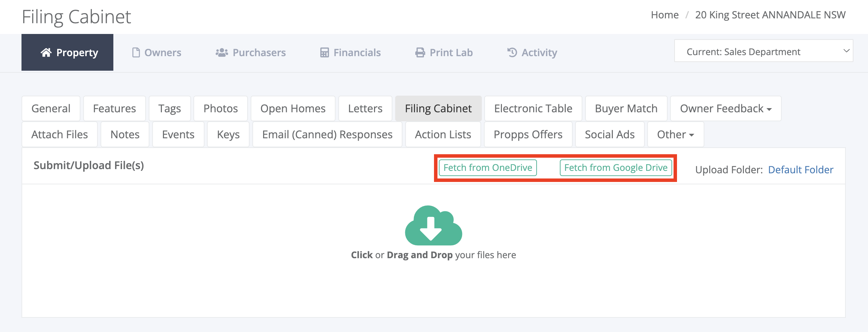Image resolution: width=868 pixels, height=332 pixels.
Task: Expand the Other dropdown tab
Action: (x=676, y=134)
